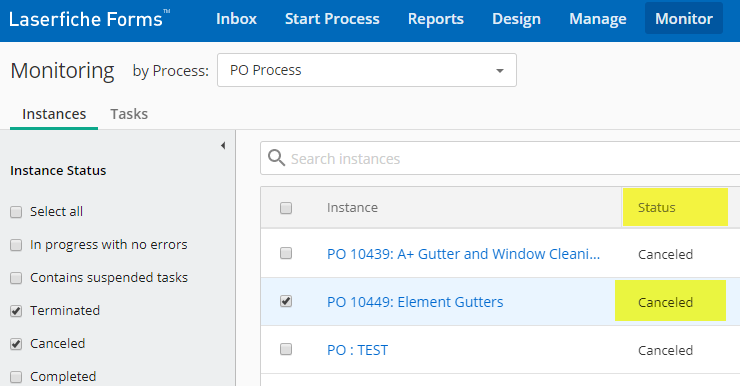
Task: Open PO 10449: Element Gutters instance
Action: click(x=415, y=302)
